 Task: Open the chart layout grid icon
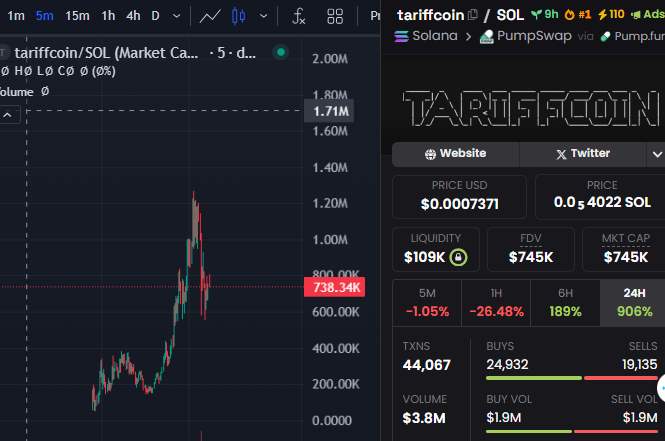335,17
